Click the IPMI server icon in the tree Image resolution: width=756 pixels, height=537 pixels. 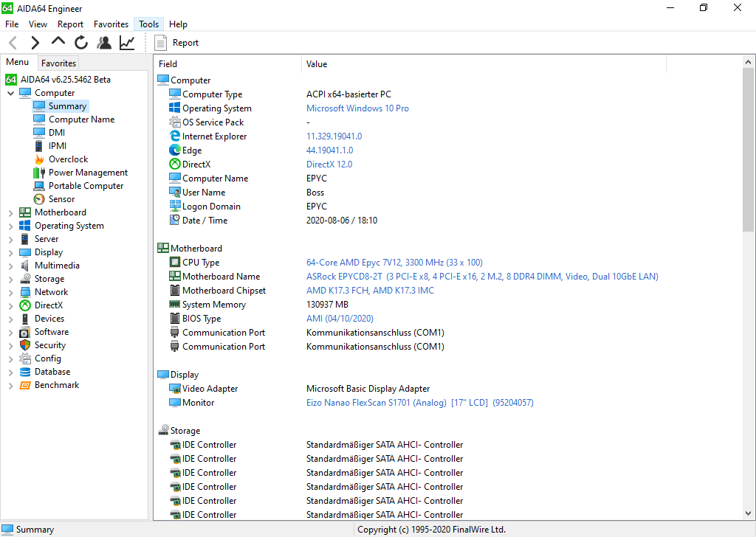pos(39,146)
